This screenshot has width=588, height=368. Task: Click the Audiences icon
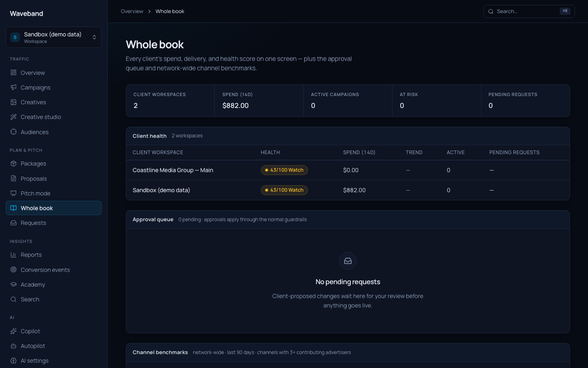(13, 132)
